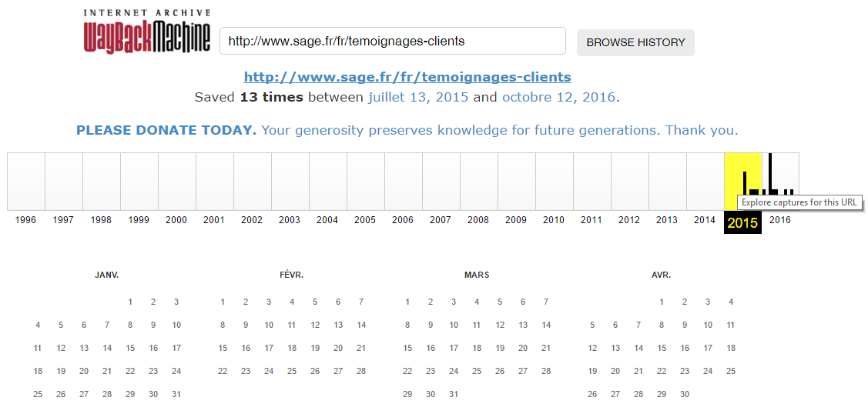Click February 14 in the calendar
Viewport: 868px width, 414px height.
[x=361, y=325]
